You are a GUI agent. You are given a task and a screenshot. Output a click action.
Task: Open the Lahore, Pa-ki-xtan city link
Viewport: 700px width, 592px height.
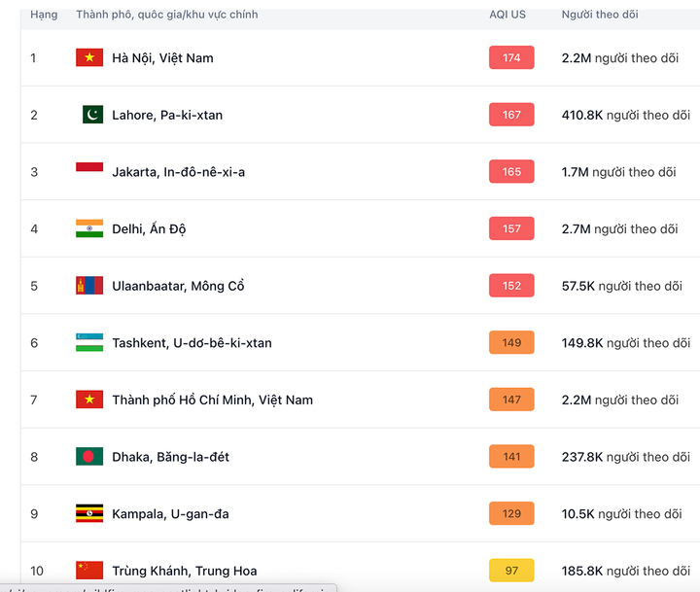pyautogui.click(x=167, y=115)
